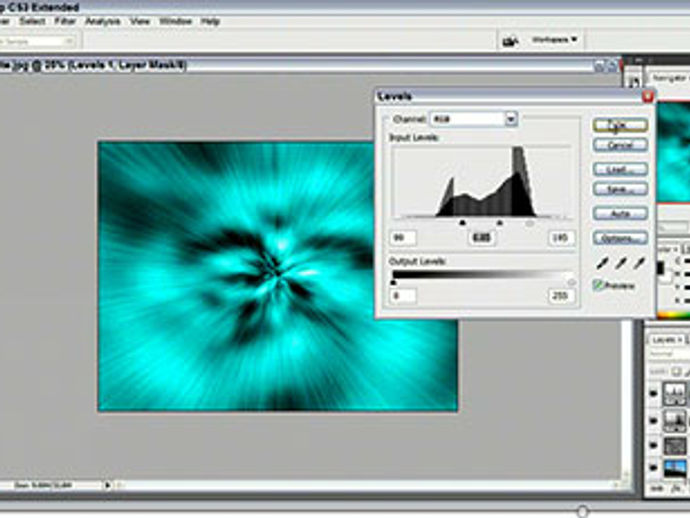Open the Workspace dropdown menu
The width and height of the screenshot is (690, 518).
point(554,40)
